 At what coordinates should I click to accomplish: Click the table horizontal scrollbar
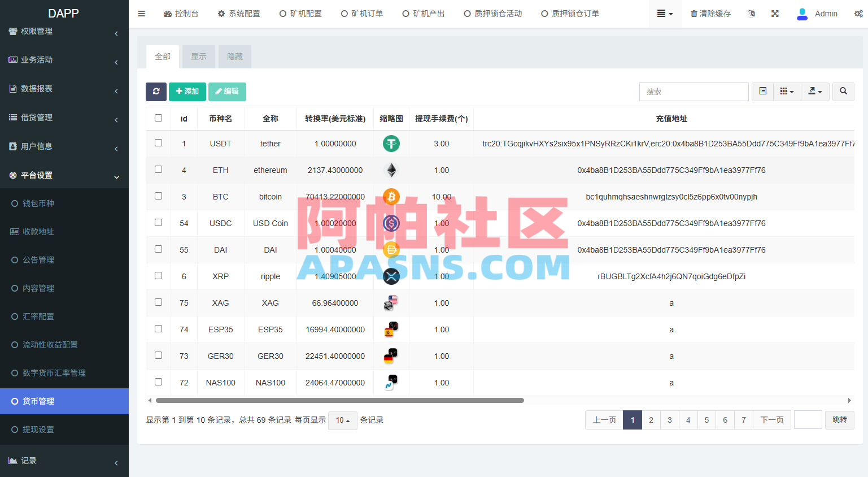[x=340, y=400]
